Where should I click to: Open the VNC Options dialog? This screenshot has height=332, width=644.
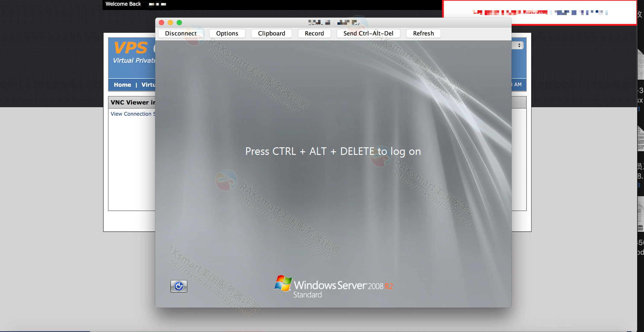227,34
